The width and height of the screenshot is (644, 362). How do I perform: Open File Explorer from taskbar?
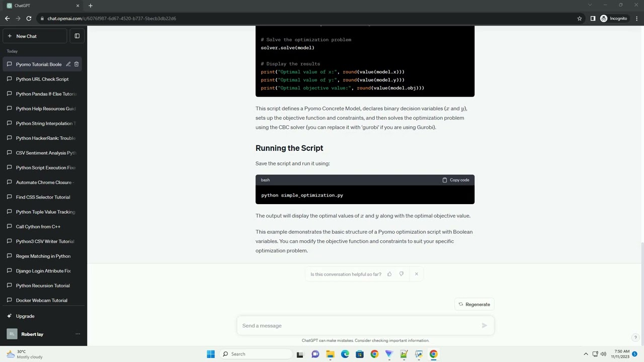pos(330,354)
